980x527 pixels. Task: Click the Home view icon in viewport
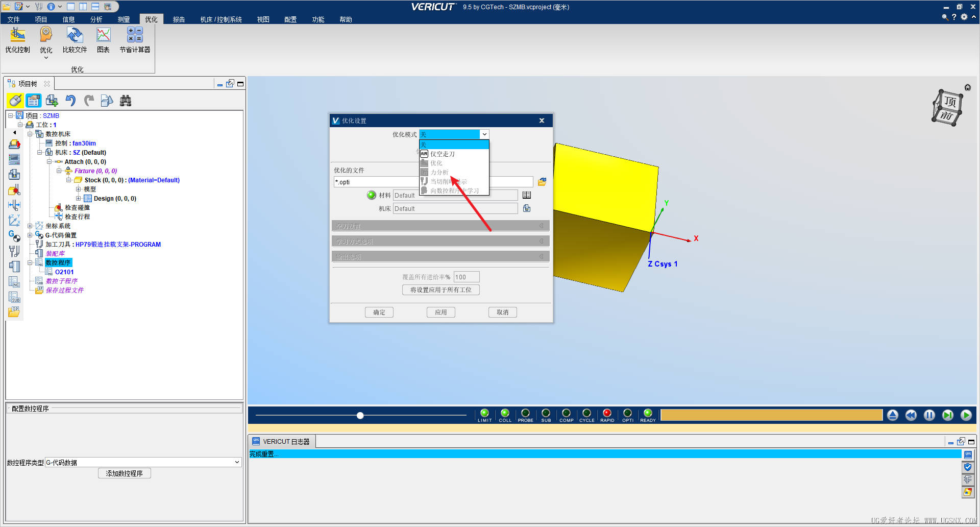click(x=967, y=87)
